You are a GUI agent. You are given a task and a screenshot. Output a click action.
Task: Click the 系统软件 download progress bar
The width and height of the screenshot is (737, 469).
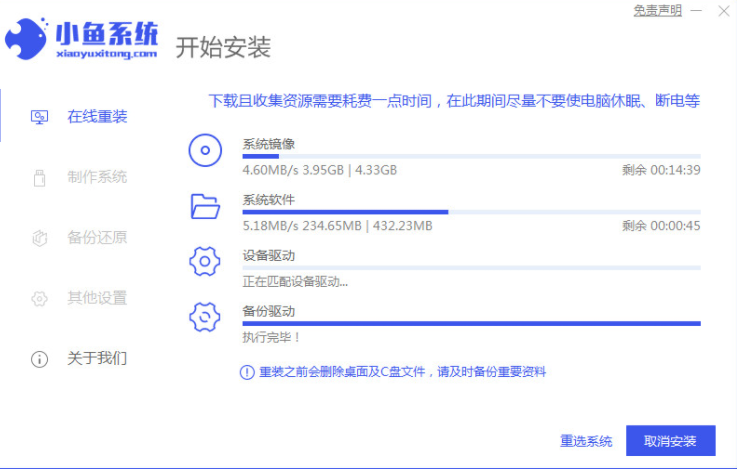(x=471, y=212)
